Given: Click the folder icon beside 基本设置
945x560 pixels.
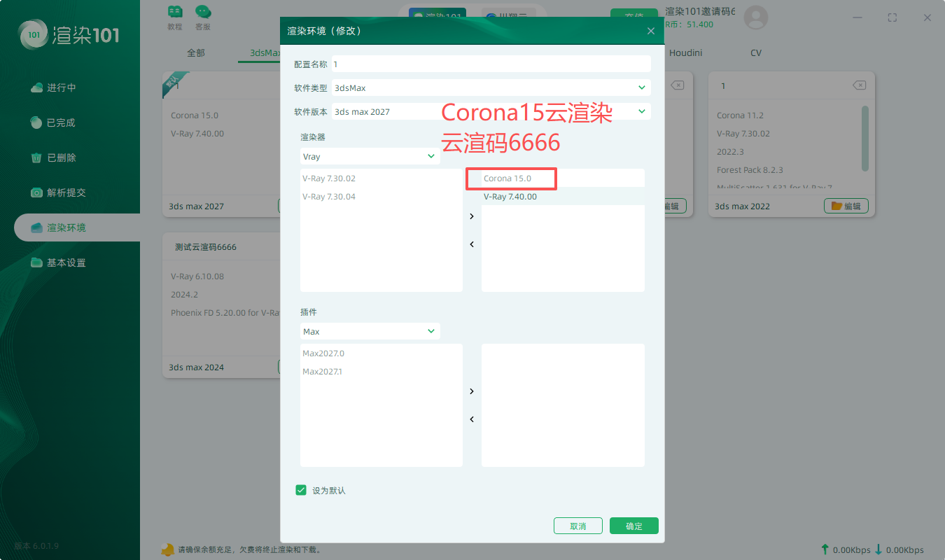Looking at the screenshot, I should [36, 262].
